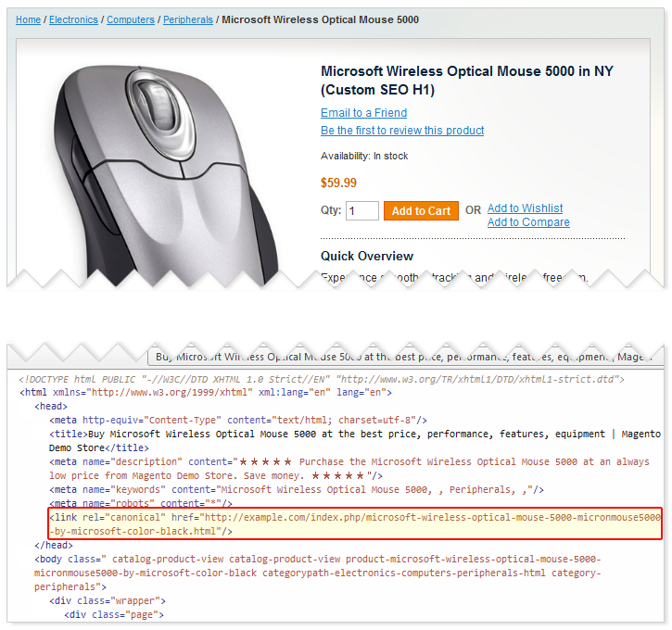Click the Email to a Friend link
The height and width of the screenshot is (630, 672).
coord(363,113)
